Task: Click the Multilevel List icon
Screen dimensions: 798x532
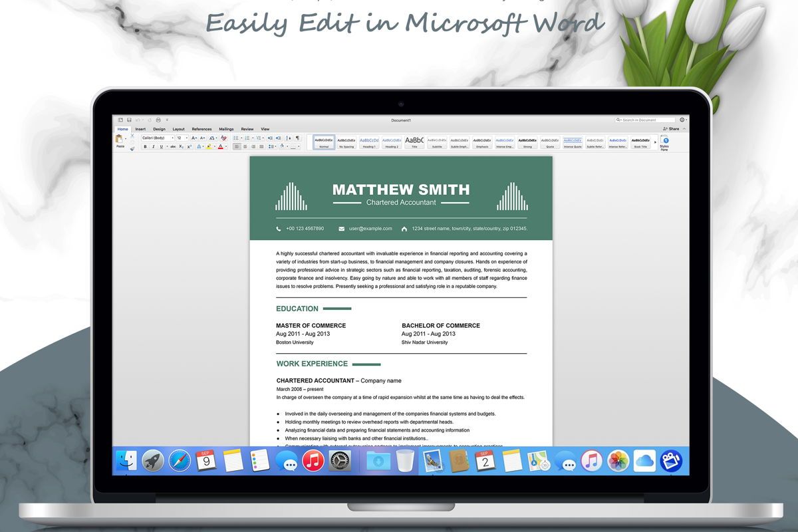Action: click(x=258, y=138)
